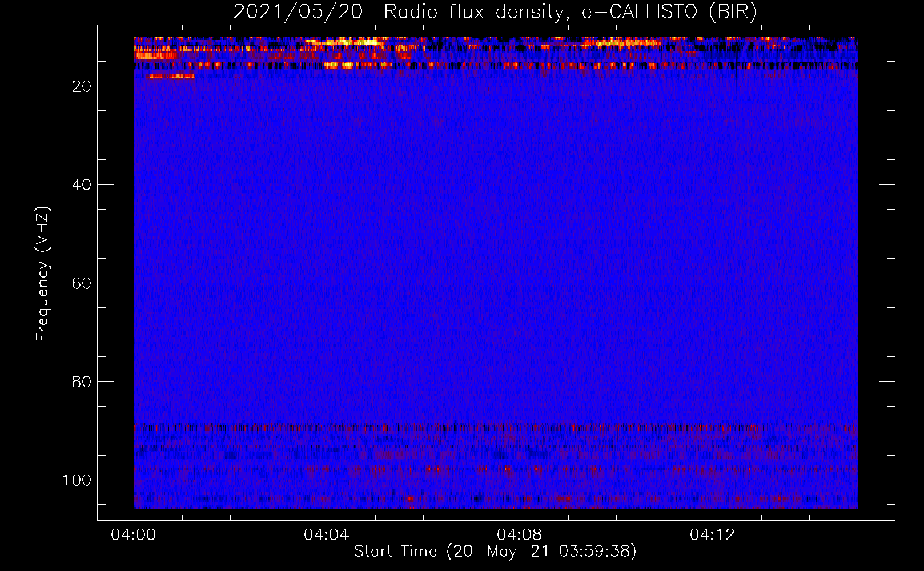Select the 'Frequency (MHZ)' axis label

click(x=43, y=274)
